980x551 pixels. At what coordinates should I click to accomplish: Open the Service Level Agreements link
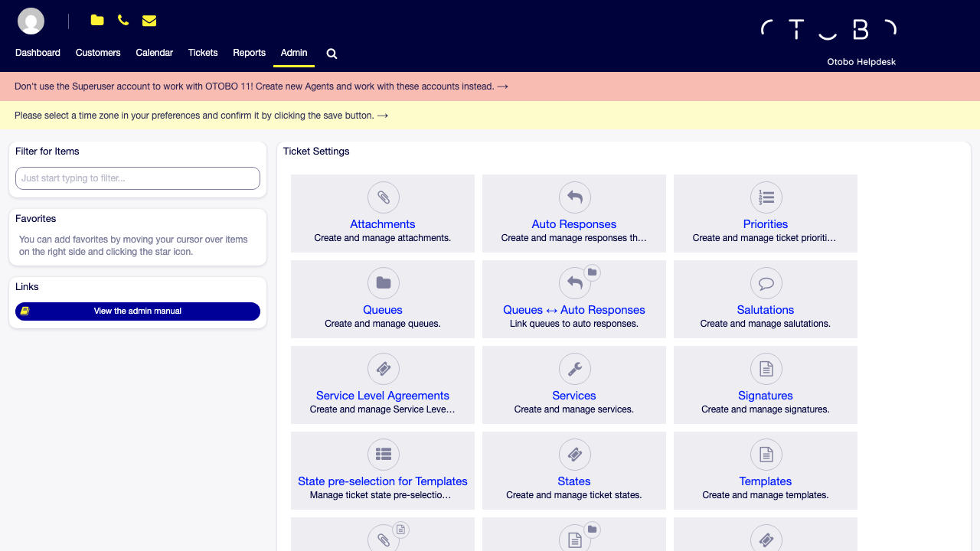tap(383, 396)
